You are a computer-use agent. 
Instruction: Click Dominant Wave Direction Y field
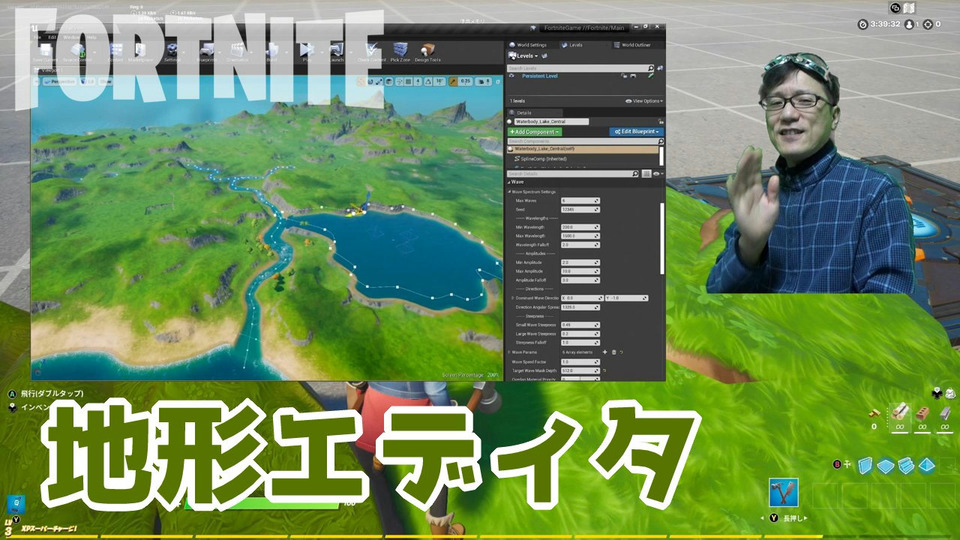point(626,298)
